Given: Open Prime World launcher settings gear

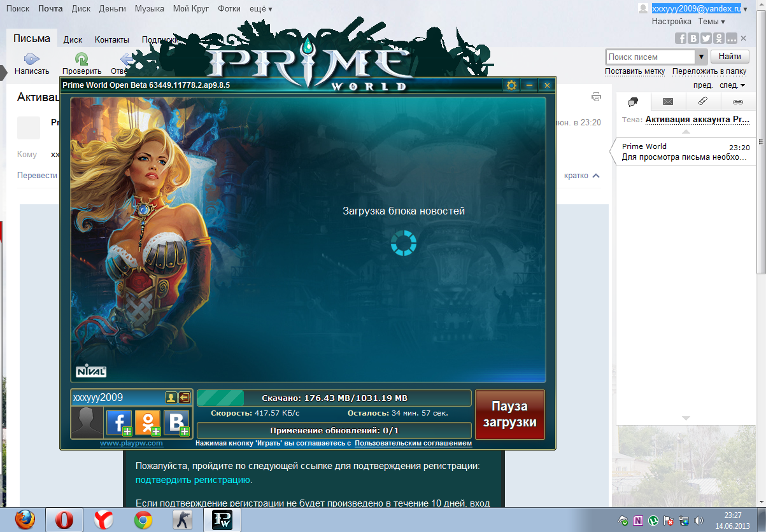Looking at the screenshot, I should coord(511,85).
